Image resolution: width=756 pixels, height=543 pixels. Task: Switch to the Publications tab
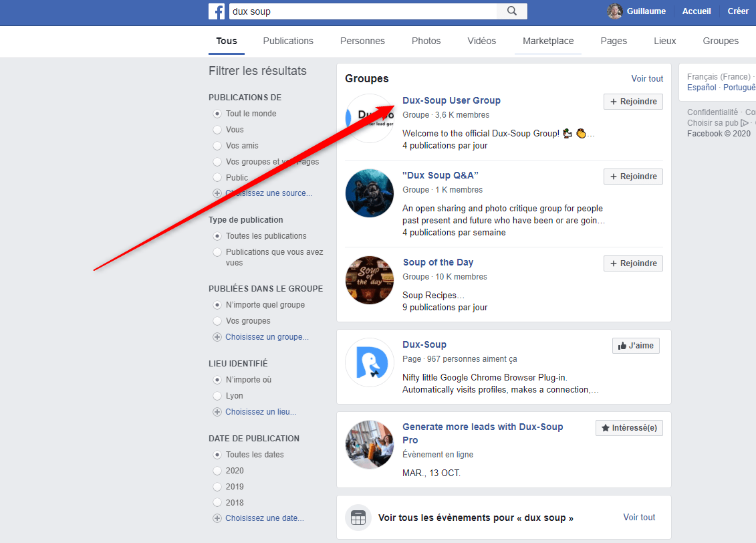(x=288, y=41)
